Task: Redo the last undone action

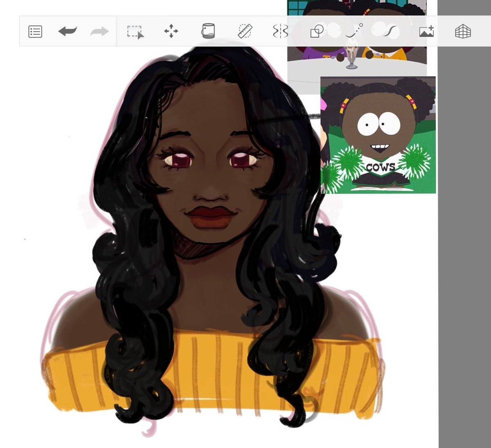Action: pos(99,31)
